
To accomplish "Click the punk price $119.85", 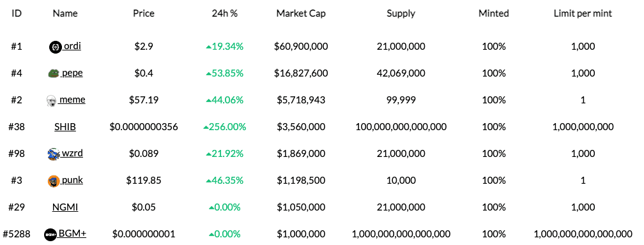I will (x=143, y=180).
